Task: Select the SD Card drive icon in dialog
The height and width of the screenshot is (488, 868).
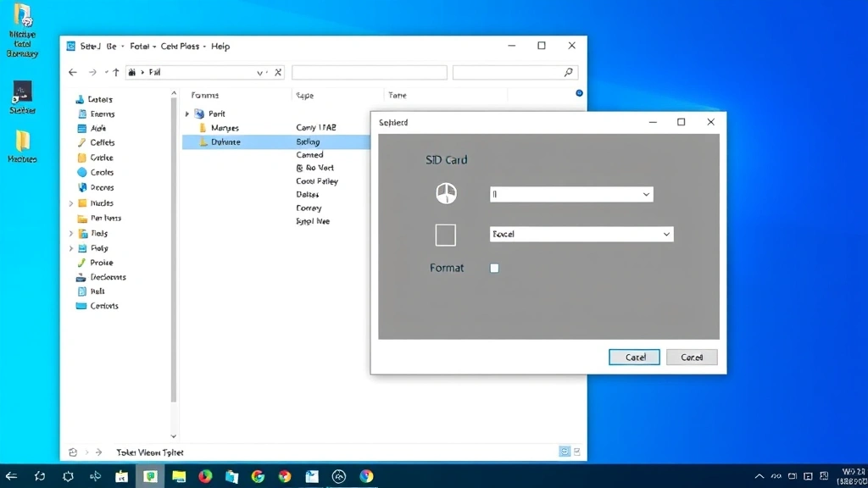Action: pos(447,193)
